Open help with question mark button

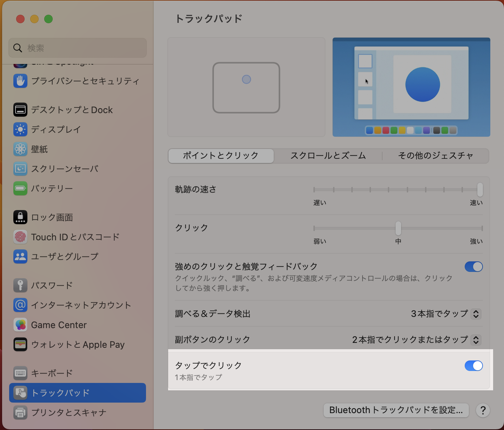point(483,410)
